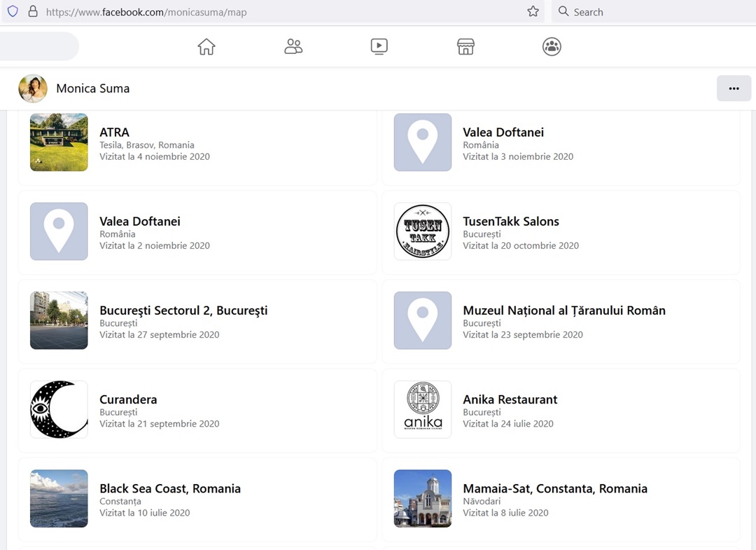Image resolution: width=756 pixels, height=550 pixels.
Task: Open the TusenTakk Salons logo thumbnail
Action: (423, 231)
